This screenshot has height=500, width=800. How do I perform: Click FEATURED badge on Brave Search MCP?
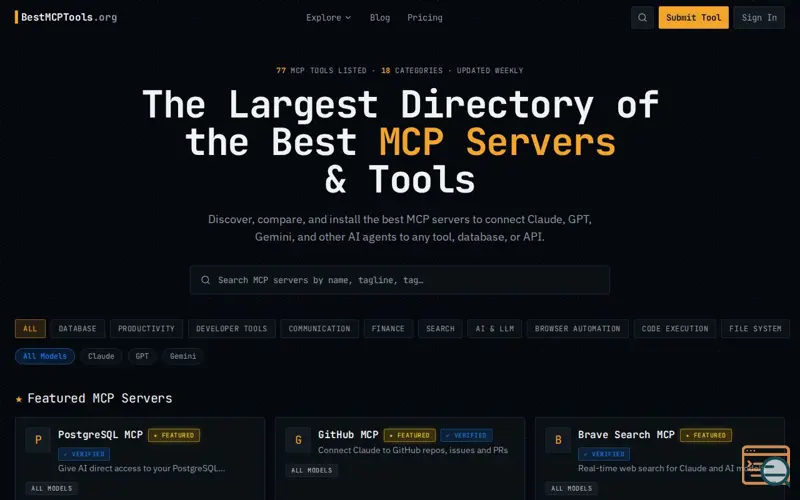tap(706, 435)
